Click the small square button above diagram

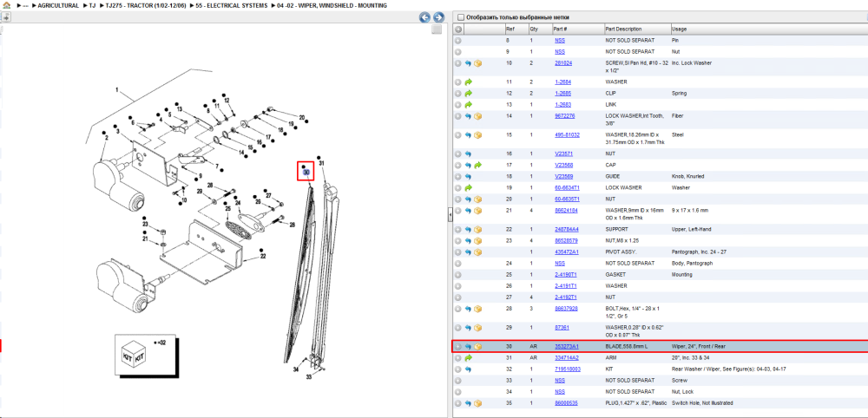click(437, 29)
